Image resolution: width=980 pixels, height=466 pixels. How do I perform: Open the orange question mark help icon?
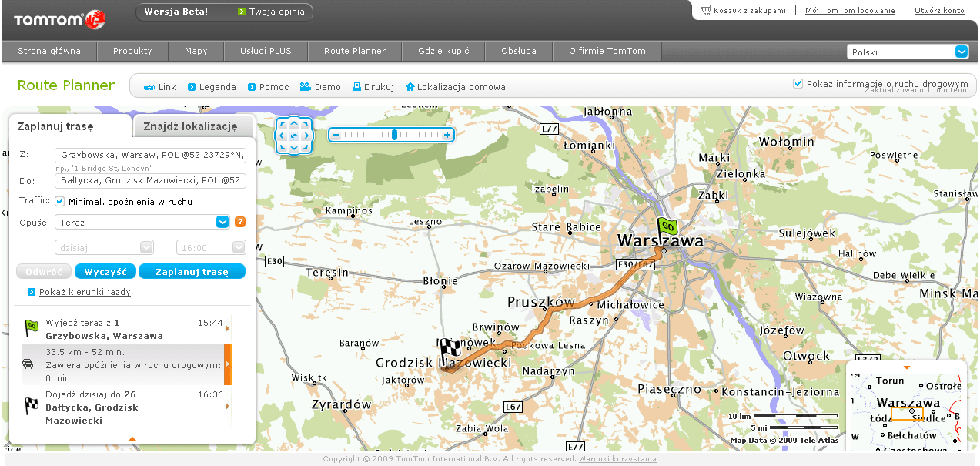tap(240, 222)
